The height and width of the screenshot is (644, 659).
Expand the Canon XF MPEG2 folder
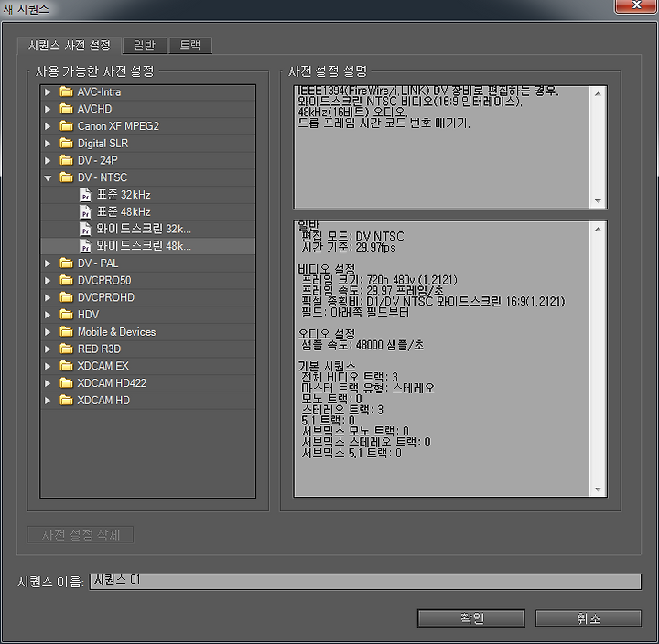click(x=48, y=126)
